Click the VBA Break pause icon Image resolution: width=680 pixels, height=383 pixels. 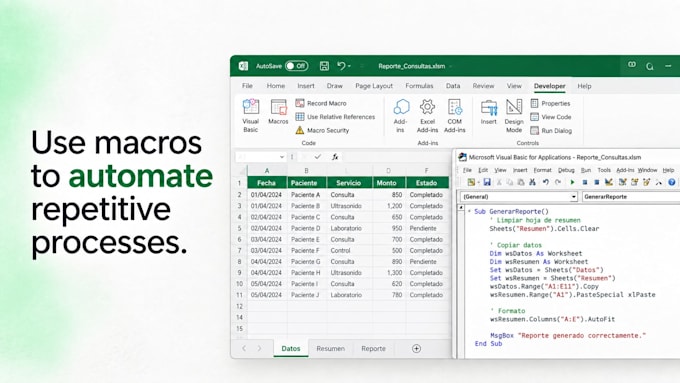(x=585, y=182)
